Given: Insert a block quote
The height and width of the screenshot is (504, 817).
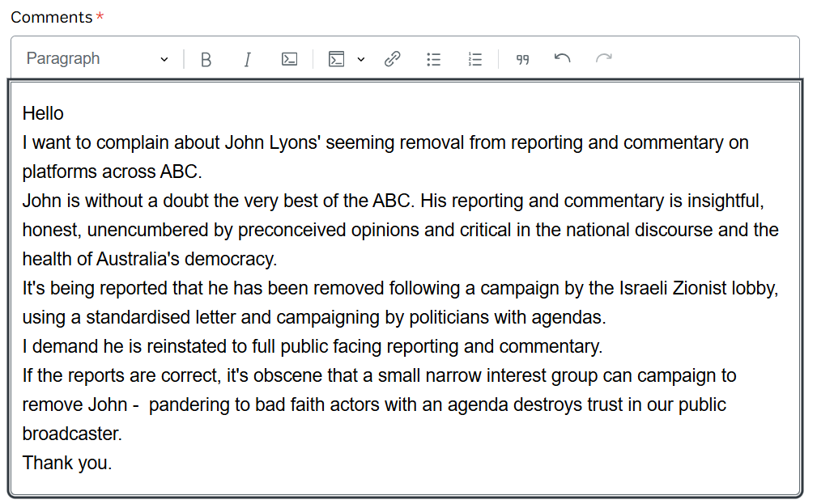Looking at the screenshot, I should coord(522,59).
